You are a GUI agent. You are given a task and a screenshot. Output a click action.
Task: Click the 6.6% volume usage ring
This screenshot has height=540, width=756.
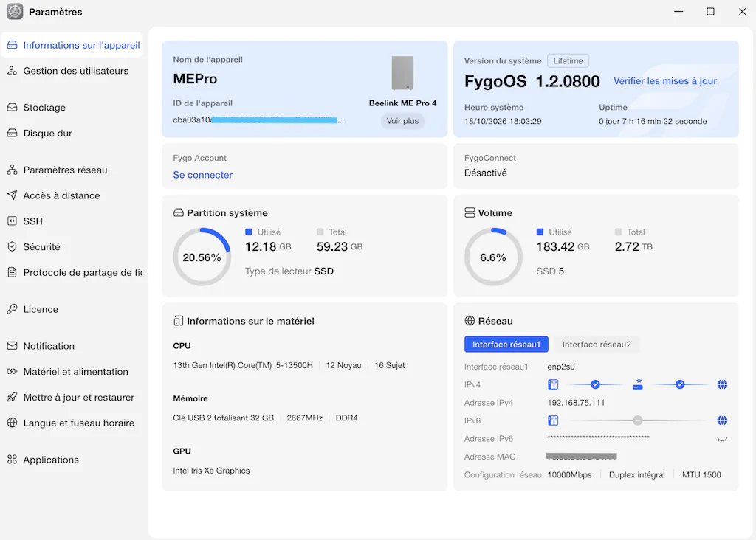pos(493,257)
